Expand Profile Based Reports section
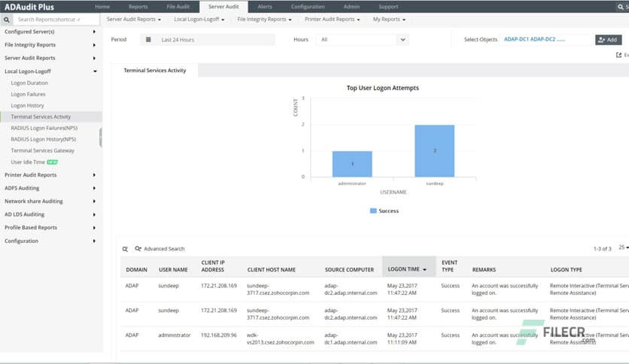Image resolution: width=629 pixels, height=364 pixels. (x=50, y=227)
